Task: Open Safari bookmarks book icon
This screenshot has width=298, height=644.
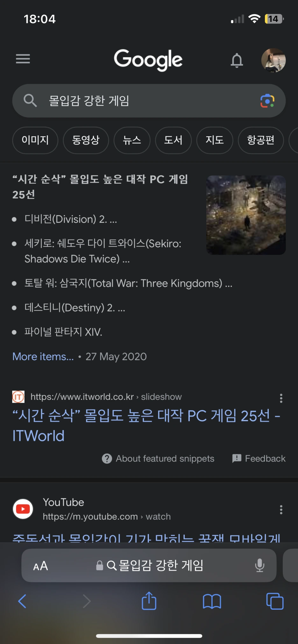Action: click(x=212, y=601)
